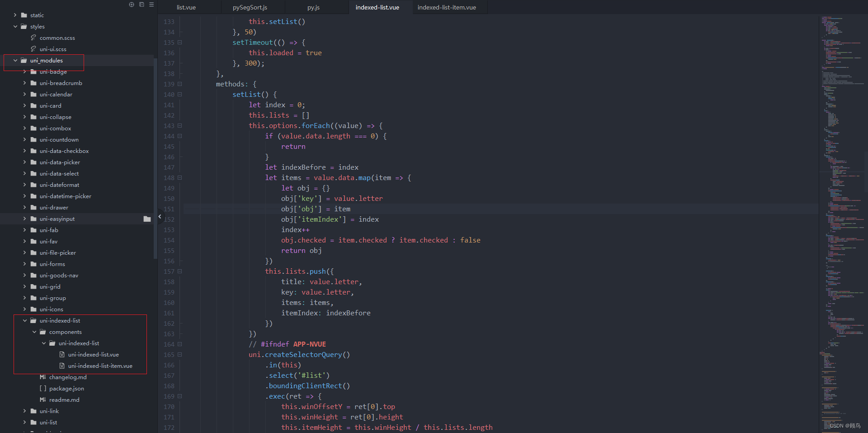Collapse the components folder chevron
Screen dimensions: 868x433
[x=34, y=332]
